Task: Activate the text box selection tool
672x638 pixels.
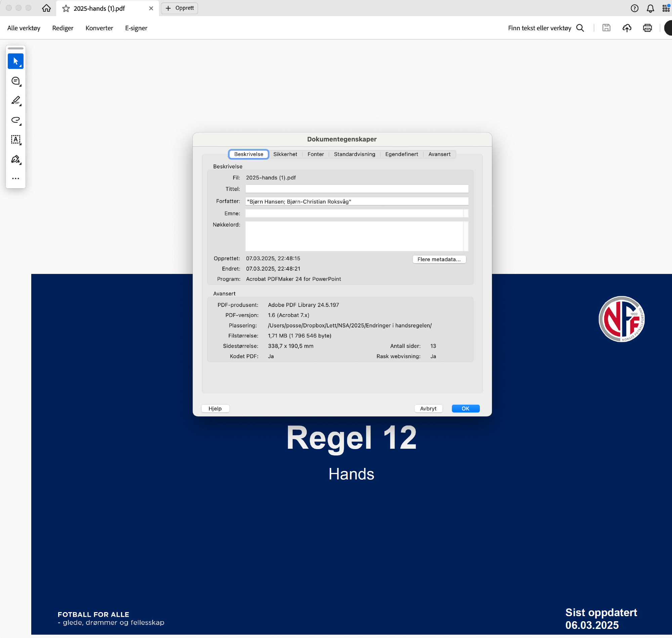Action: 16,140
